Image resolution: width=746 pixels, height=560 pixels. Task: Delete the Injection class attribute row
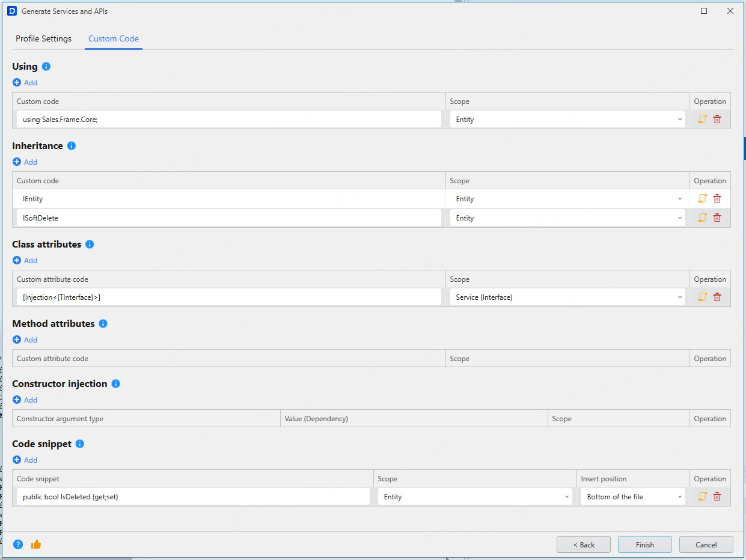717,297
